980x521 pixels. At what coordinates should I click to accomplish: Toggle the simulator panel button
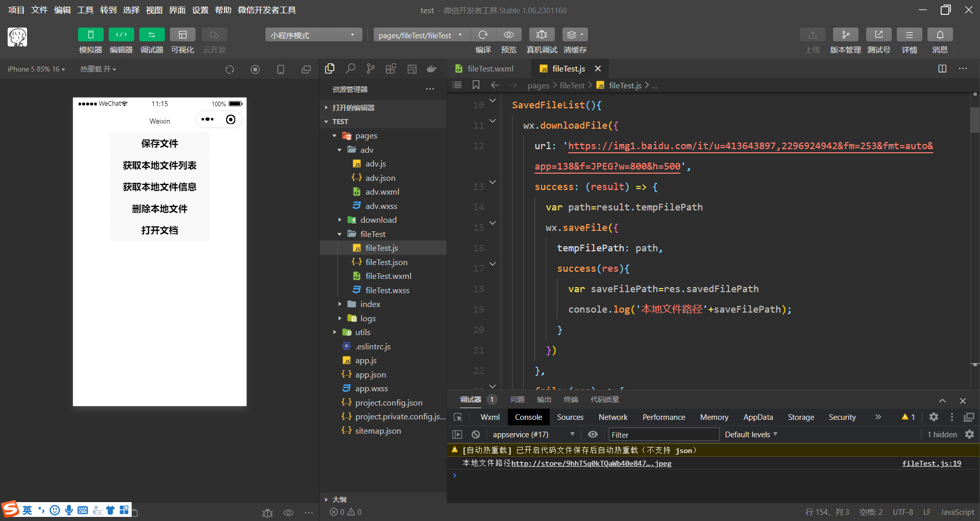[x=90, y=35]
